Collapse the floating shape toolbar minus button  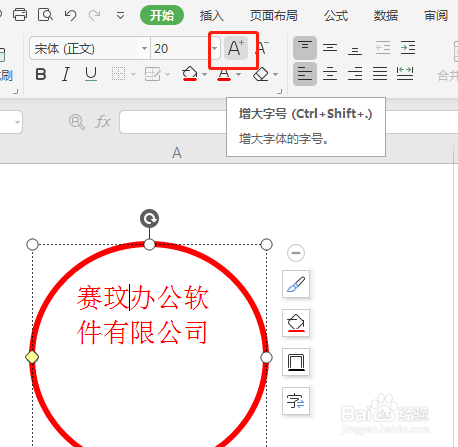click(296, 253)
